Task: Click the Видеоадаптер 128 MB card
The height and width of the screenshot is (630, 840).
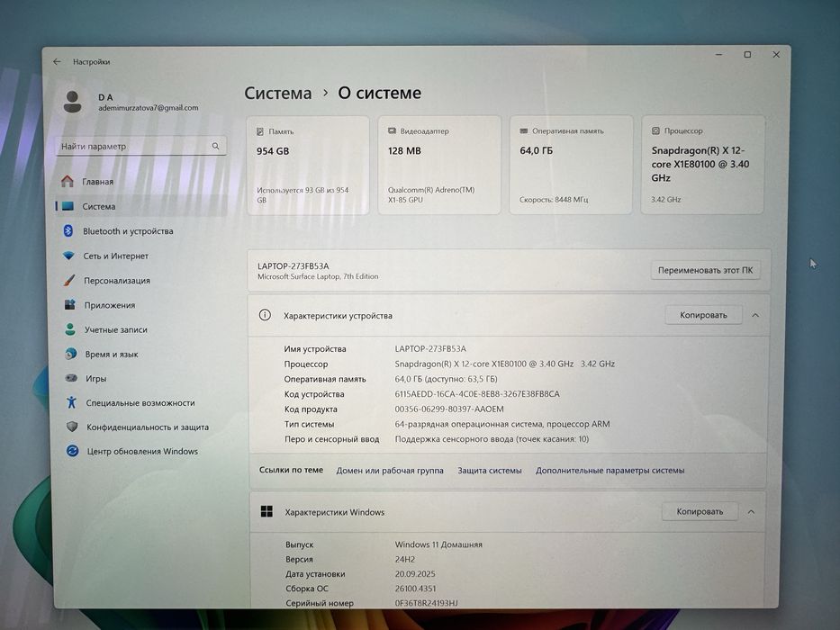Action: click(439, 165)
